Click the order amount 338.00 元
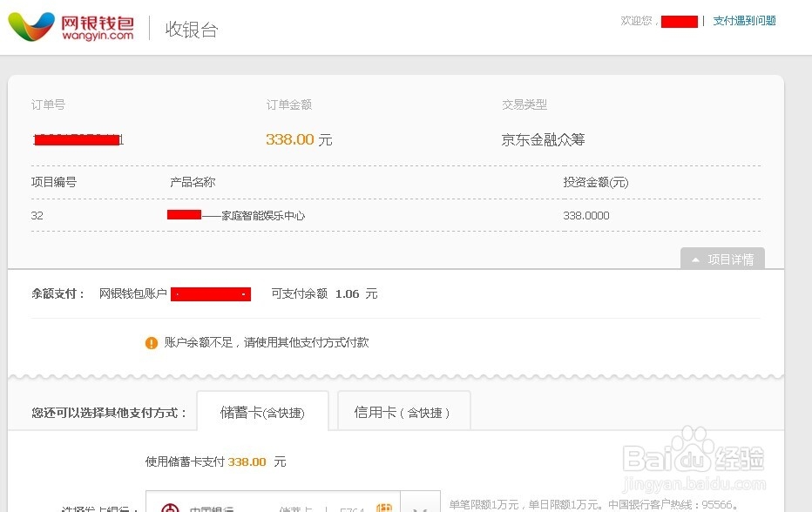Image resolution: width=812 pixels, height=512 pixels. pos(299,140)
